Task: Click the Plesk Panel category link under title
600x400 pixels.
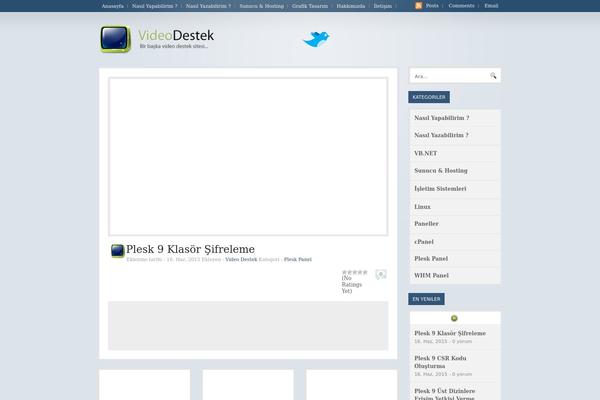Action: point(298,260)
